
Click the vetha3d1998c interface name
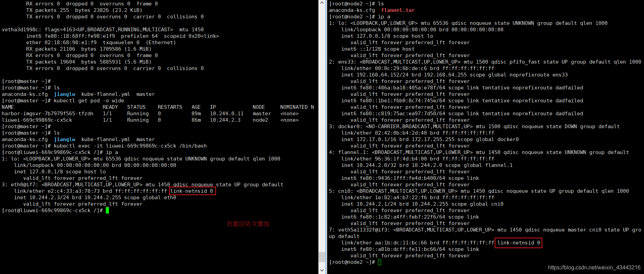[x=22, y=30]
